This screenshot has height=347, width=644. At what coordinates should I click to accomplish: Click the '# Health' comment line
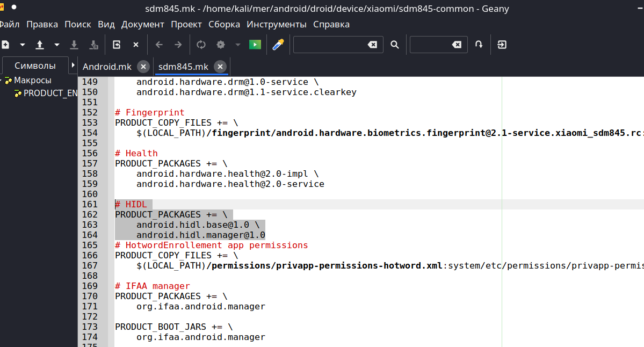tap(136, 153)
